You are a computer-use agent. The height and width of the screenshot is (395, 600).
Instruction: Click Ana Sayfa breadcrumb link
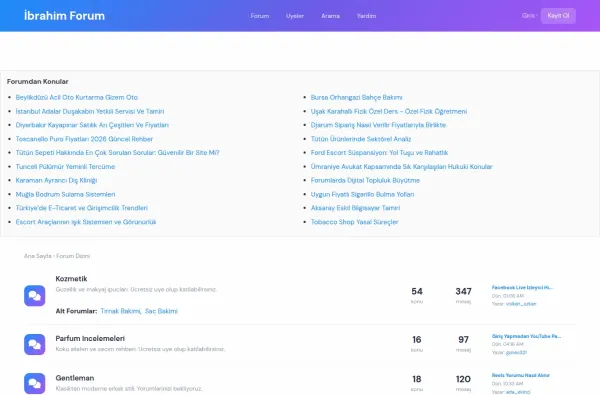tap(38, 256)
